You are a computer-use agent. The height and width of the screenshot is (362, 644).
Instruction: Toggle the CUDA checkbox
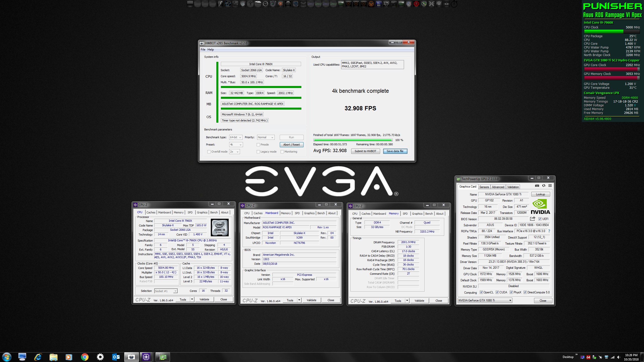(497, 292)
